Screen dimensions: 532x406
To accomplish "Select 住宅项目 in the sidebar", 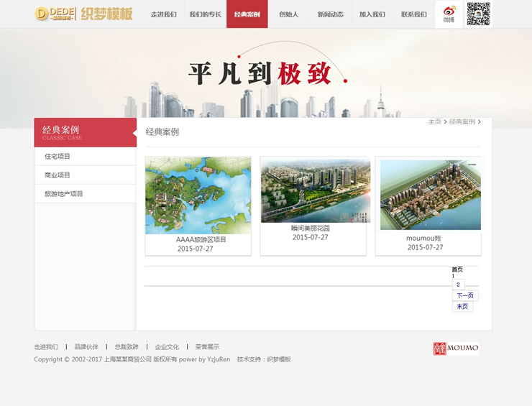I will (x=58, y=157).
